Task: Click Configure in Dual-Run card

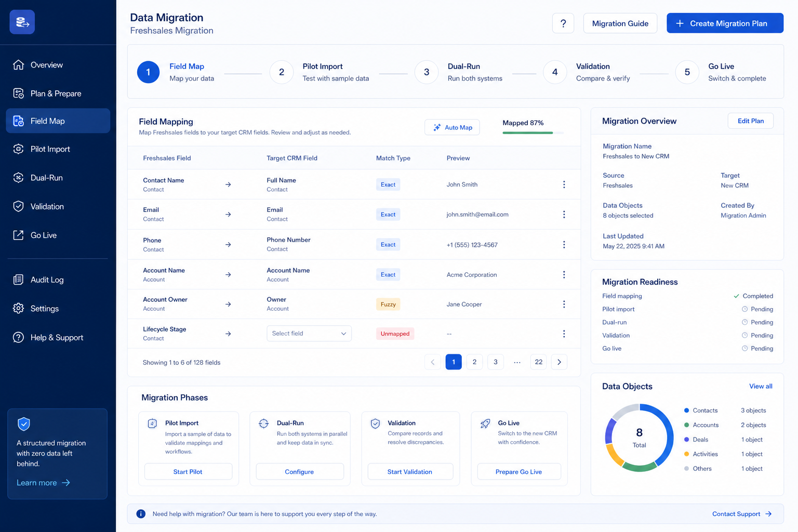Action: (x=300, y=472)
